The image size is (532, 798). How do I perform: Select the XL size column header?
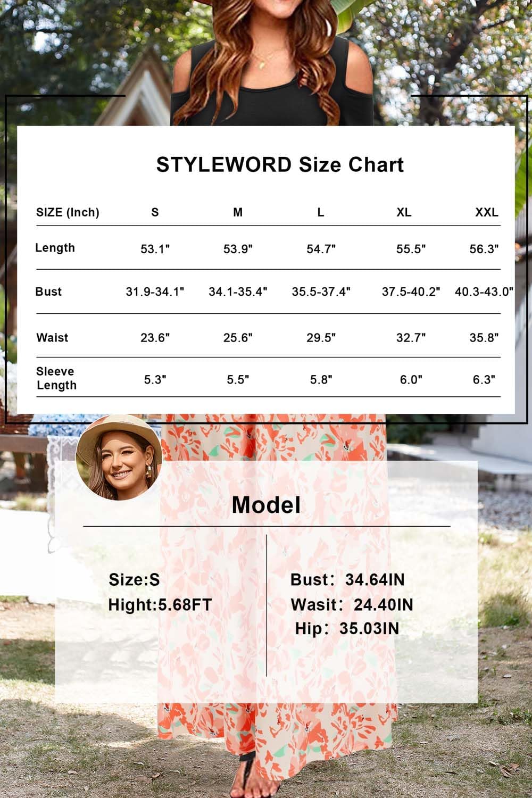pos(404,212)
